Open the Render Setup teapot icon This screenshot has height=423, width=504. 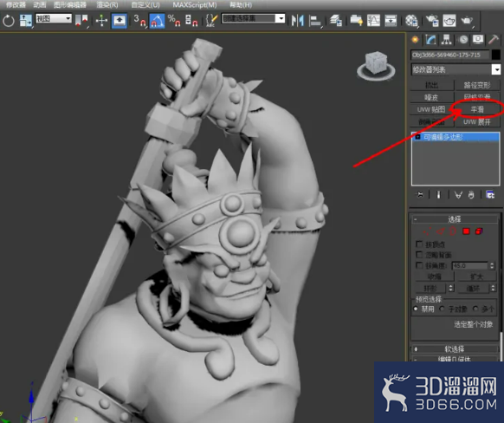click(432, 21)
